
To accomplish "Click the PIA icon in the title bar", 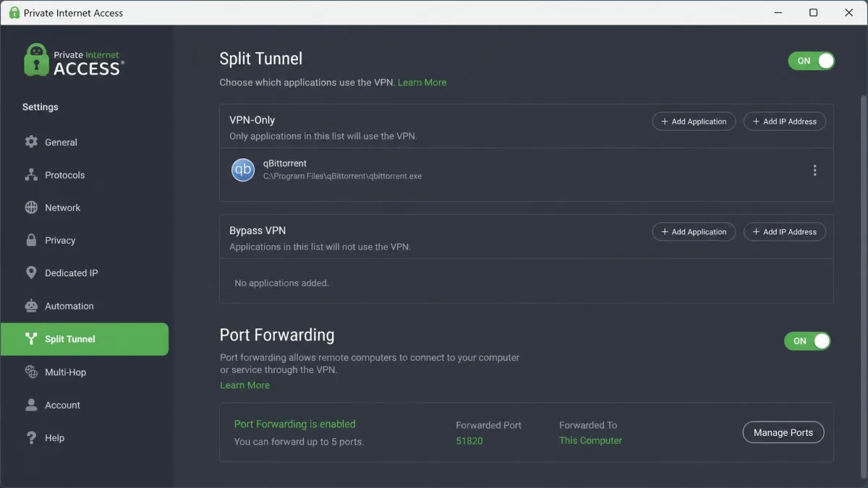I will (14, 12).
